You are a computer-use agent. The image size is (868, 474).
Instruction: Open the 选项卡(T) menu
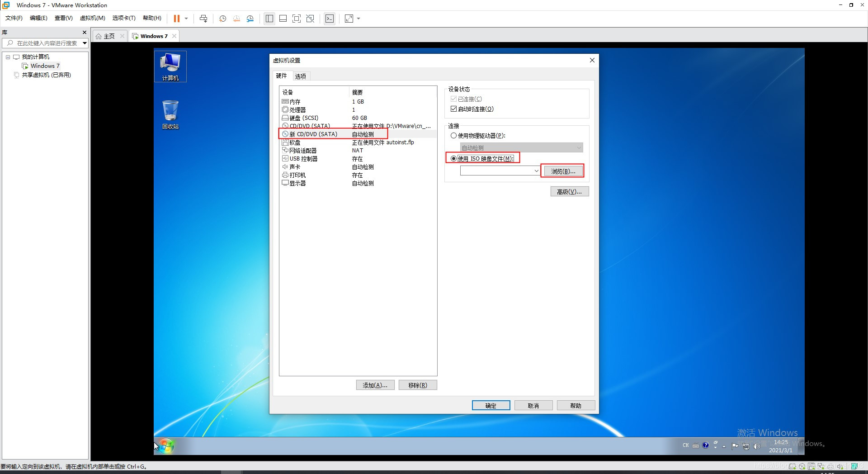pyautogui.click(x=124, y=18)
